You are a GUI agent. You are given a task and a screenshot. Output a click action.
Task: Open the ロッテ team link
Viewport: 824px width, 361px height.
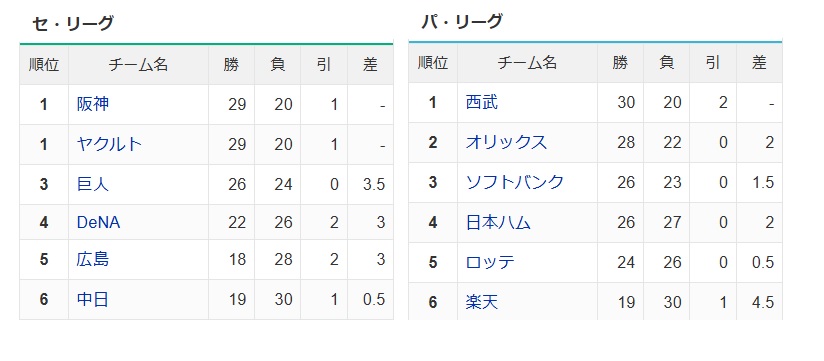pos(490,262)
